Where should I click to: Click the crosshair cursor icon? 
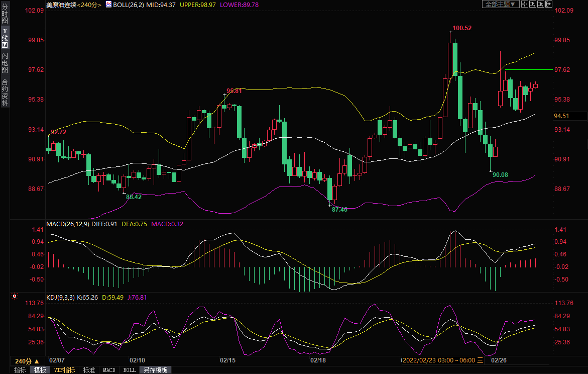(524, 5)
